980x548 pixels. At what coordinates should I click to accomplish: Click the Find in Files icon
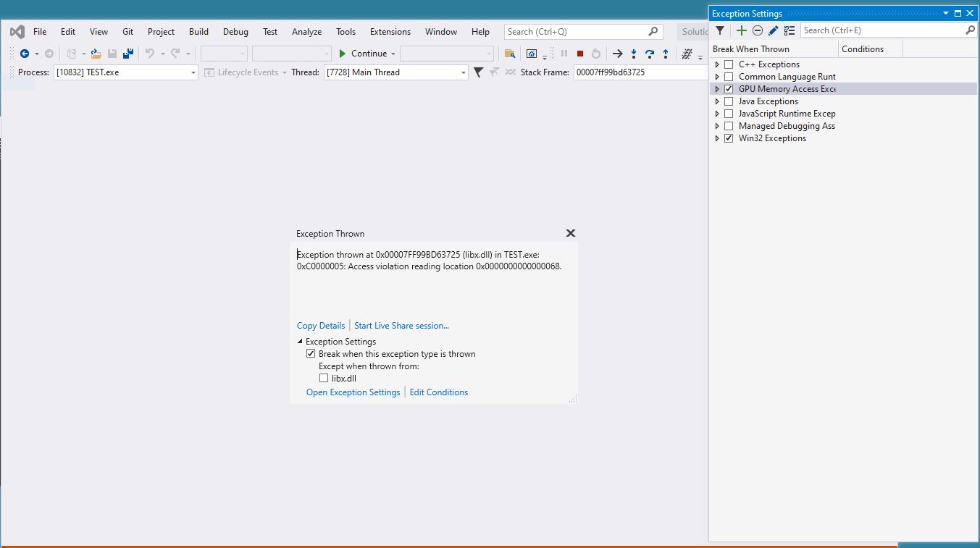click(510, 54)
